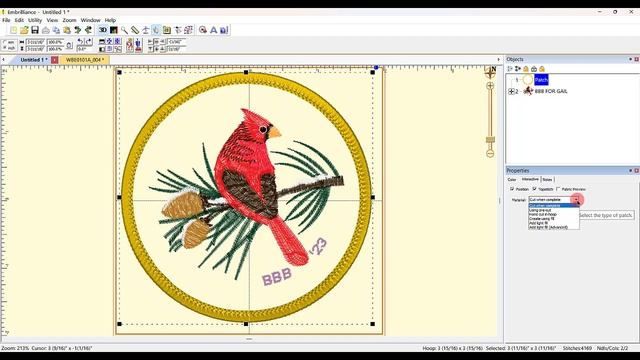Image resolution: width=640 pixels, height=360 pixels.
Task: Pick the pointing hand select tool
Action: (156, 30)
